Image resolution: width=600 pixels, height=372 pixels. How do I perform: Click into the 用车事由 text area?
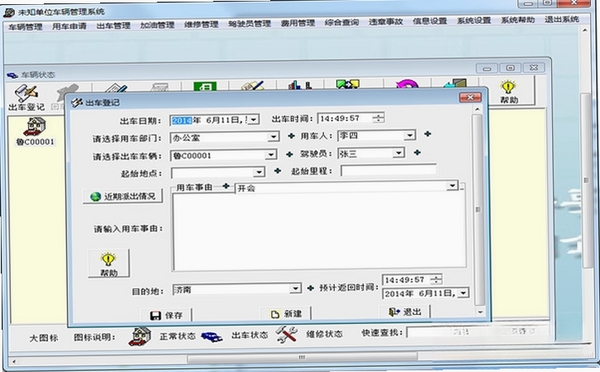coord(319,231)
